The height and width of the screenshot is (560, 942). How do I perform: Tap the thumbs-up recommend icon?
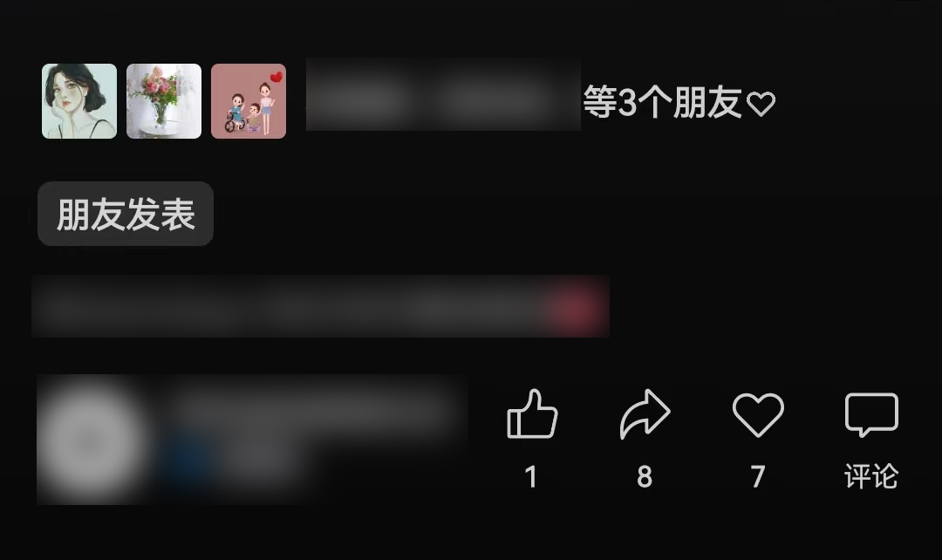(532, 414)
